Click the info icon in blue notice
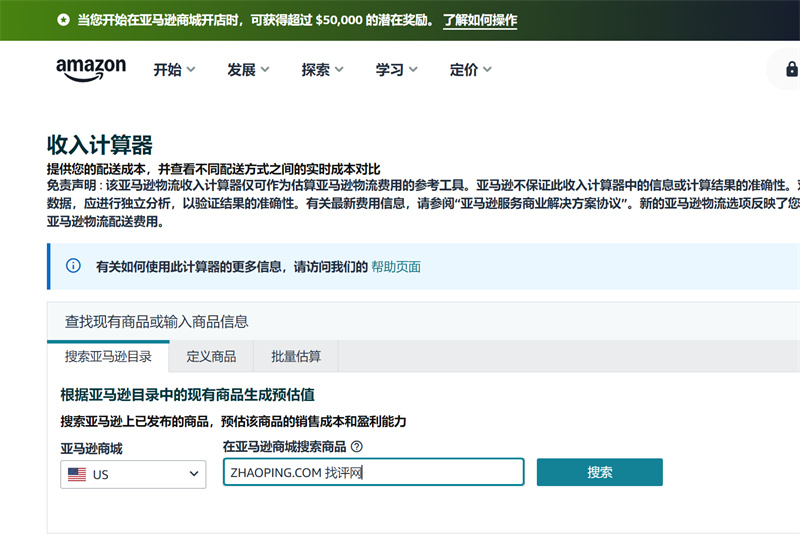 tap(73, 266)
